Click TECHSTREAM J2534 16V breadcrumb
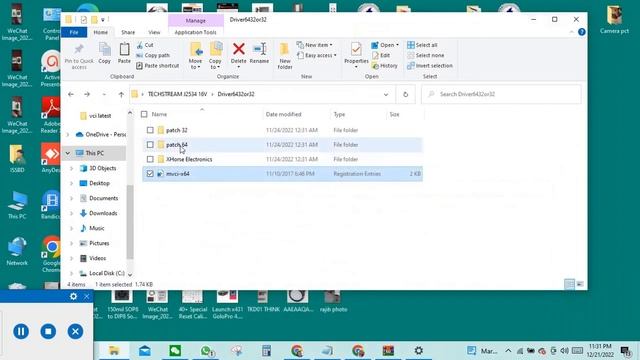Image resolution: width=640 pixels, height=360 pixels. click(x=178, y=94)
